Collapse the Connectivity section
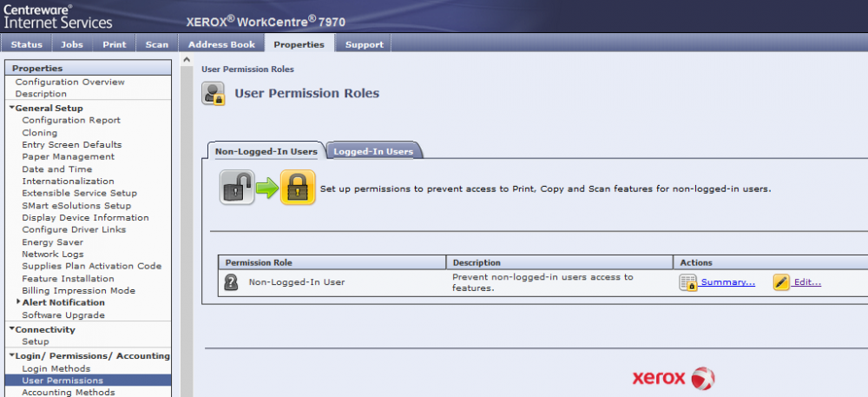Screen dimensions: 868x397 (x=12, y=329)
